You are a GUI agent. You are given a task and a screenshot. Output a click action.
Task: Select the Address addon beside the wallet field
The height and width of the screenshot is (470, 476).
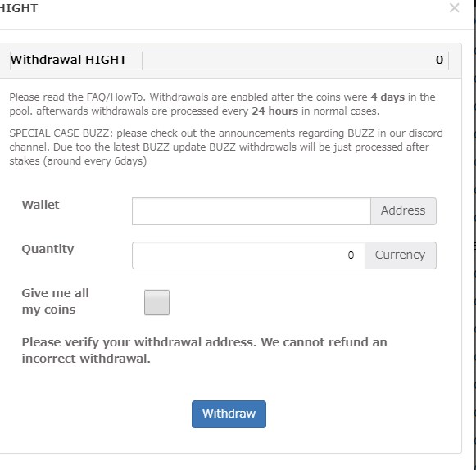pos(403,211)
